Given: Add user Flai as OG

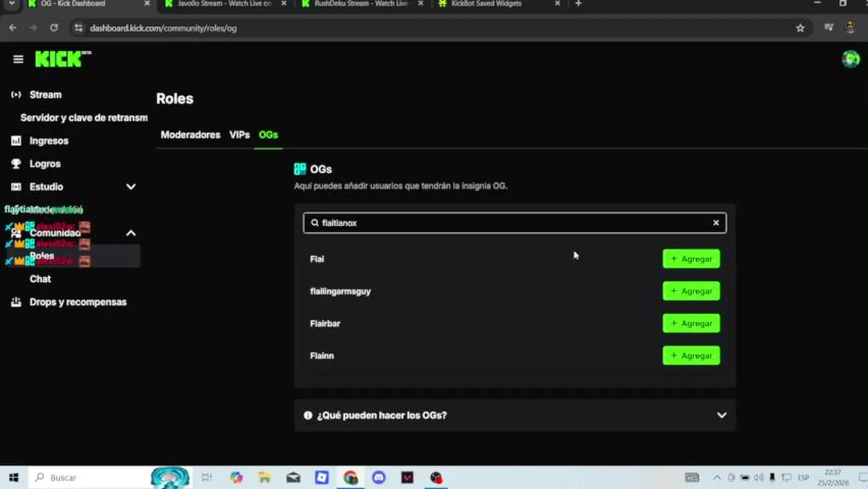Looking at the screenshot, I should (691, 259).
